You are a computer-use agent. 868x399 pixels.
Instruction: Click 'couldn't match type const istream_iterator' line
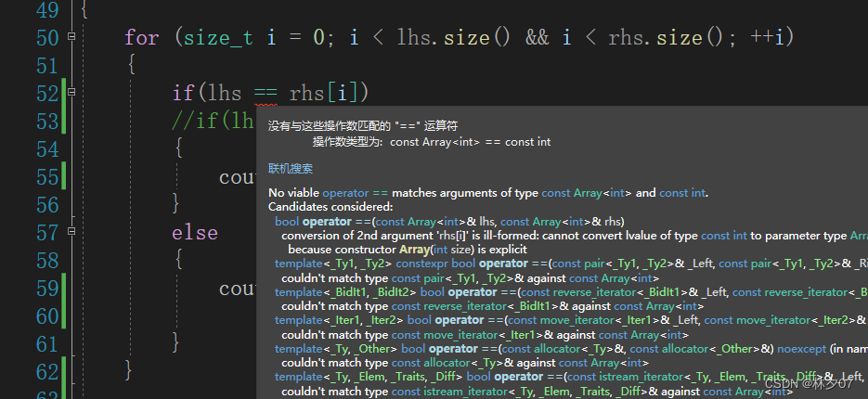point(537,392)
